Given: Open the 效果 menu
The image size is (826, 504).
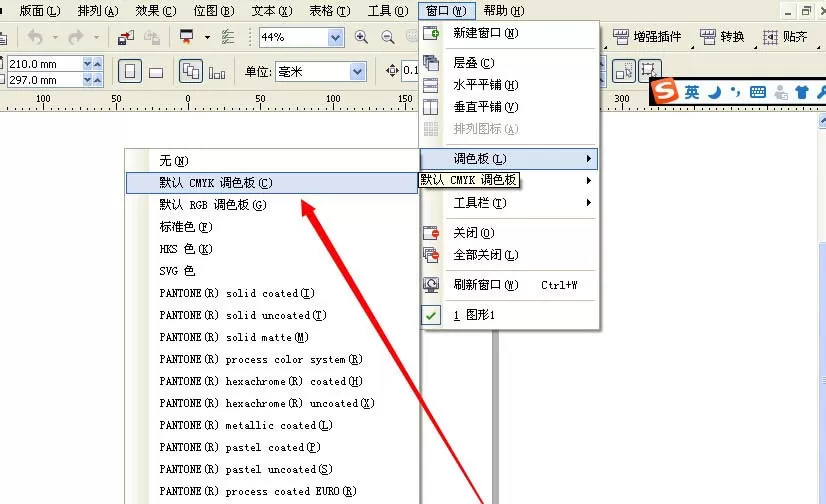Looking at the screenshot, I should click(155, 11).
